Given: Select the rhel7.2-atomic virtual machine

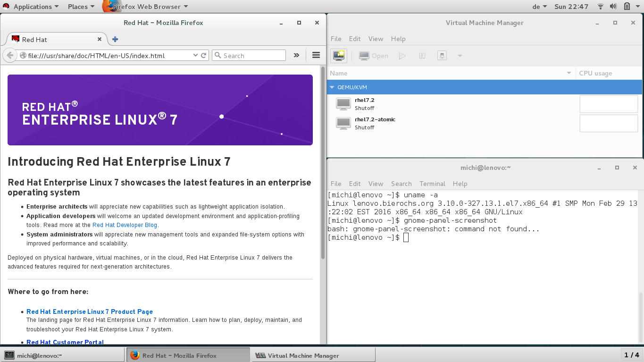Looking at the screenshot, I should [485, 123].
